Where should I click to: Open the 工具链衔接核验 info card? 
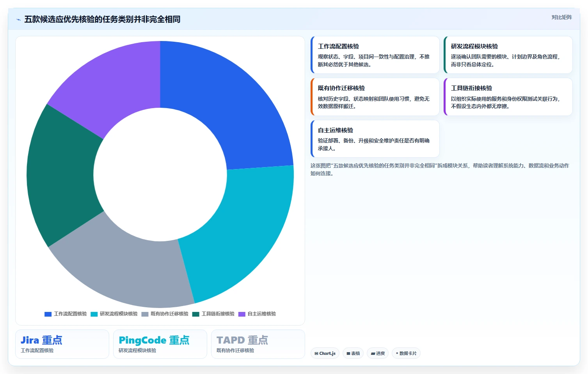tap(508, 97)
